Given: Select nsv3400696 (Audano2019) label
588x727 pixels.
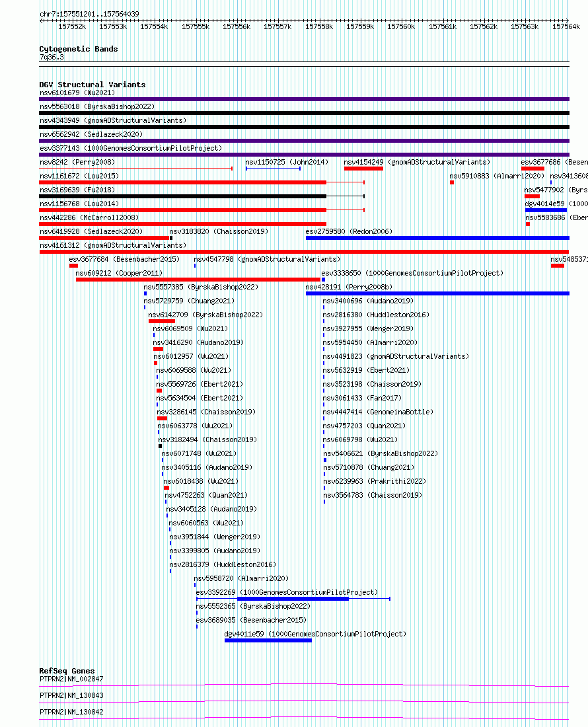Looking at the screenshot, I should click(x=369, y=301).
